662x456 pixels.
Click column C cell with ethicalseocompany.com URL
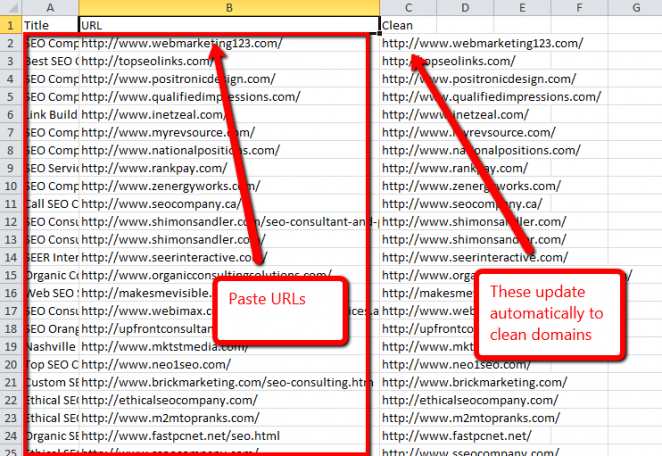(x=408, y=400)
